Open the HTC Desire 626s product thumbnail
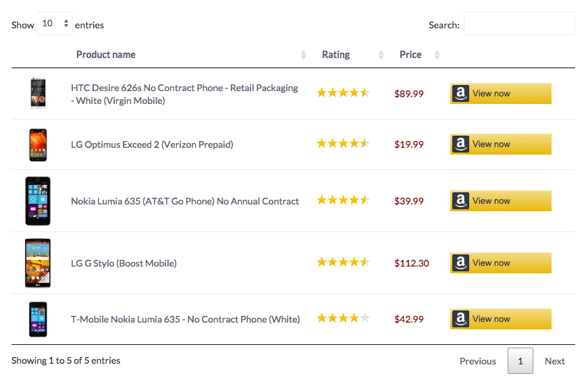The width and height of the screenshot is (588, 384). click(x=38, y=94)
